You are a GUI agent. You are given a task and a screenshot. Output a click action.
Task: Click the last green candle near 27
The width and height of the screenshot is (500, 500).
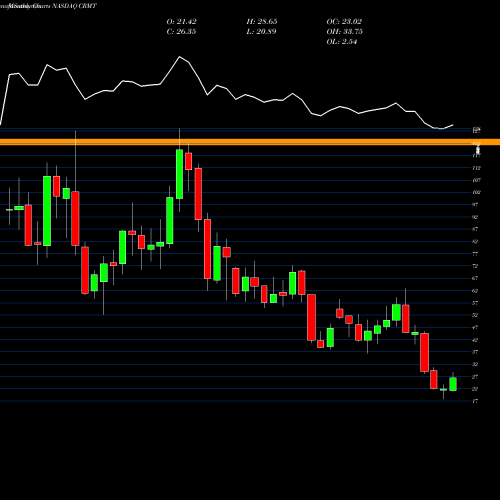point(453,384)
